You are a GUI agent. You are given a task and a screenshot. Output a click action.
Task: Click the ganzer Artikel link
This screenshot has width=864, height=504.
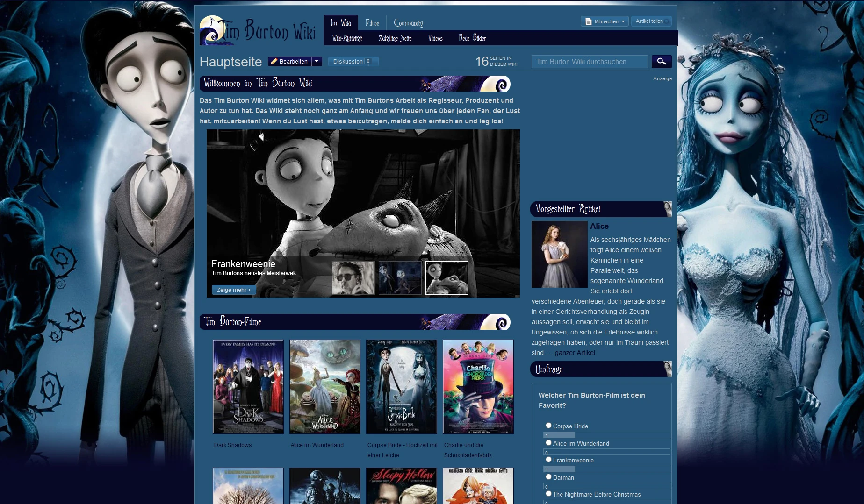pyautogui.click(x=575, y=353)
